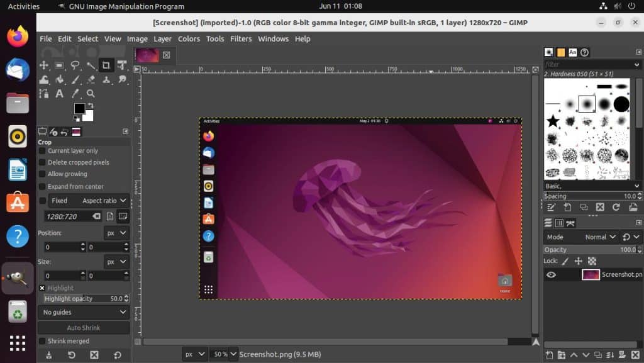The width and height of the screenshot is (644, 363).
Task: Open Position unit px dropdown
Action: pyautogui.click(x=116, y=233)
